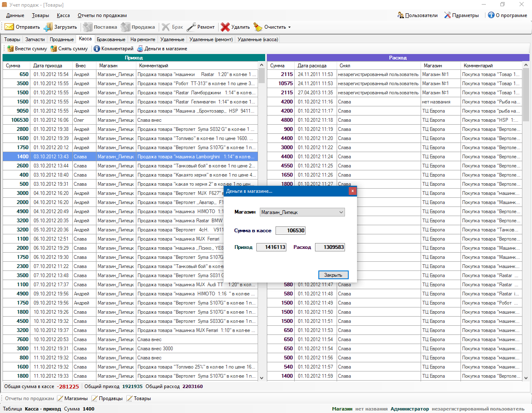Open the Отчеты по продажам menu
Screen dimensions: 532x413
[x=102, y=15]
